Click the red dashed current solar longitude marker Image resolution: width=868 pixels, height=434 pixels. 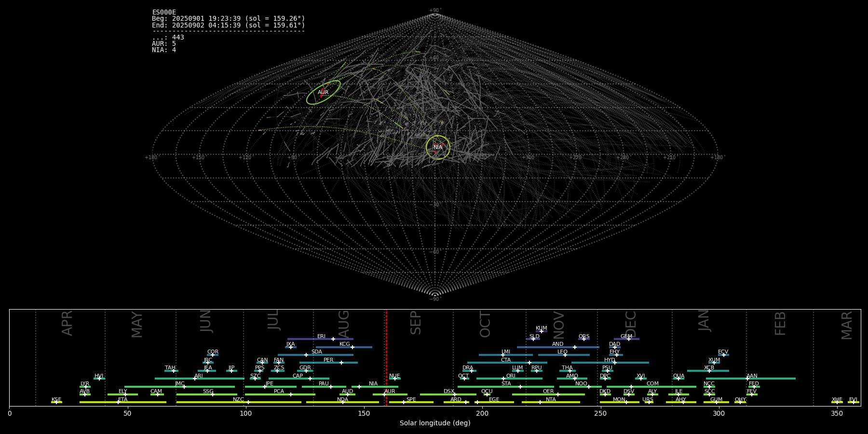tap(386, 357)
